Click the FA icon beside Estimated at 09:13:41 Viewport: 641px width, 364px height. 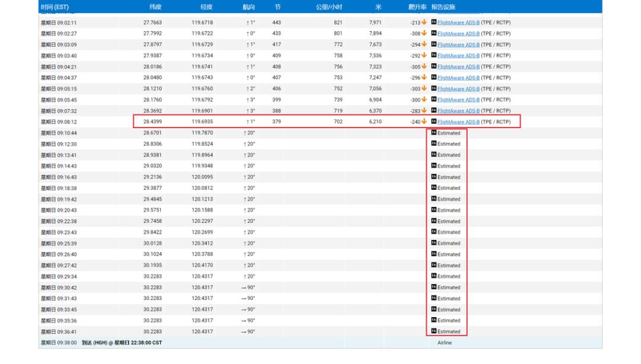click(x=434, y=154)
